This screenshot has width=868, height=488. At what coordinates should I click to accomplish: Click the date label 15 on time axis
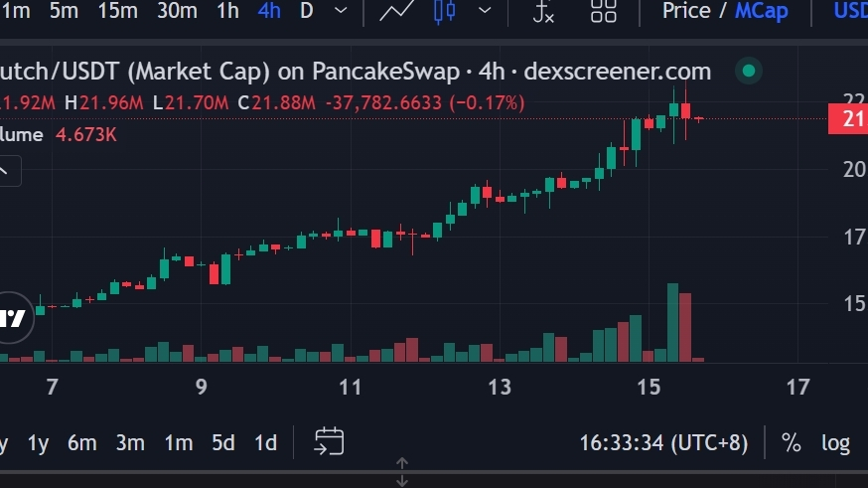click(649, 388)
